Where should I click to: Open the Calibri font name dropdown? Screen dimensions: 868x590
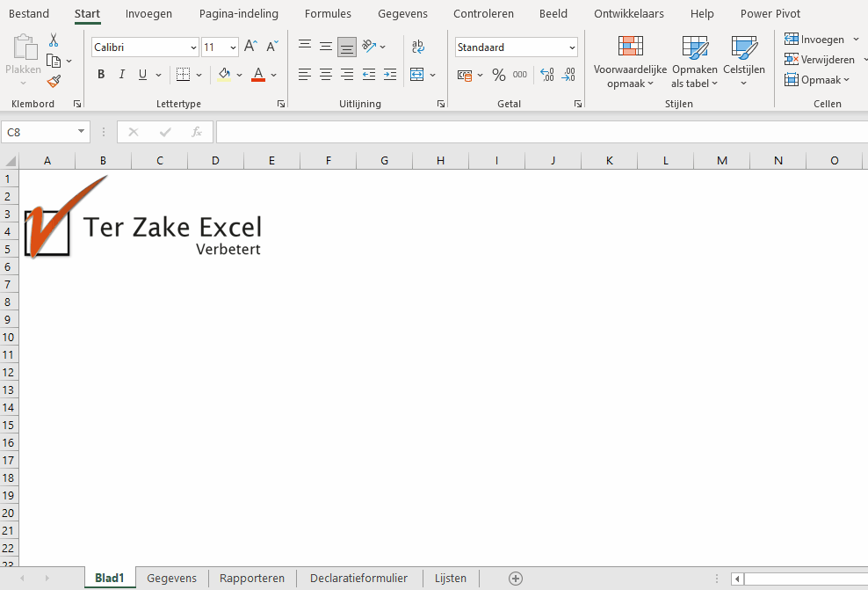[193, 47]
